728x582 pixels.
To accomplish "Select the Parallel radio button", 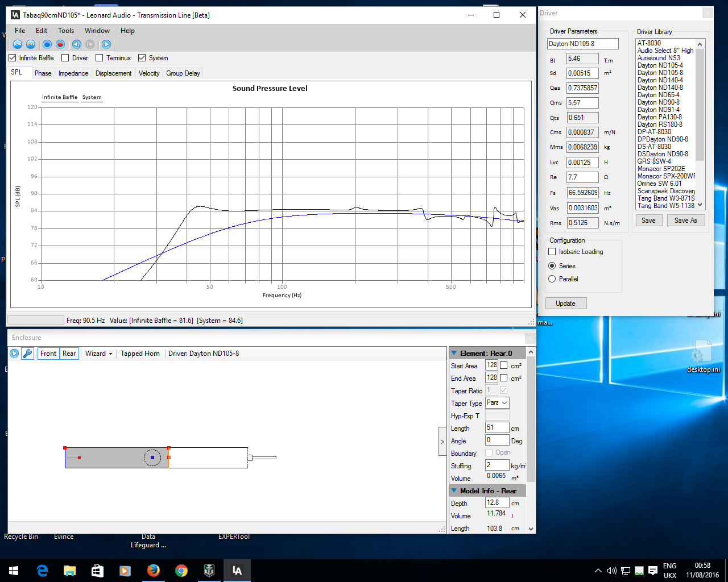I will tap(552, 279).
